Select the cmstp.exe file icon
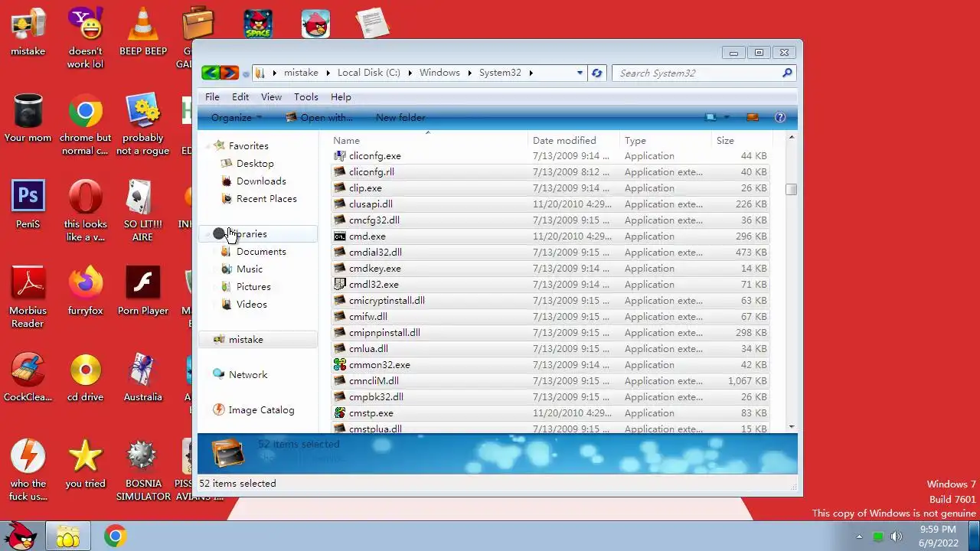The height and width of the screenshot is (551, 980). [340, 413]
